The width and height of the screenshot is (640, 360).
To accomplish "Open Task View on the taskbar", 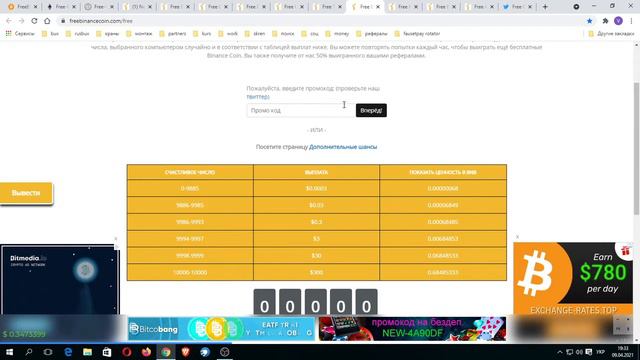I will pyautogui.click(x=48, y=352).
